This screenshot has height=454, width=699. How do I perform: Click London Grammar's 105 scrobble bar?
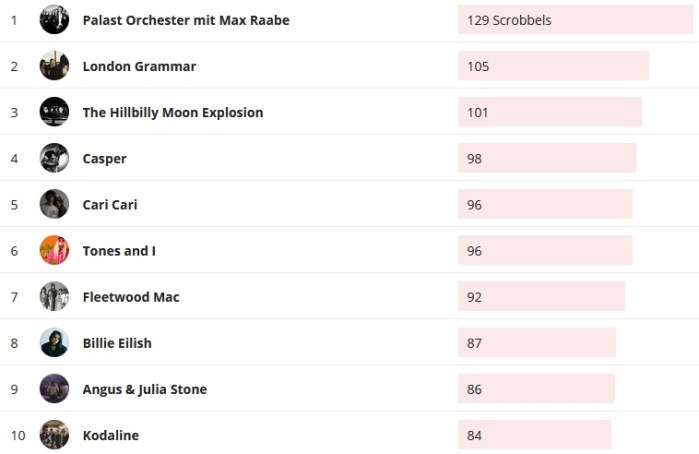pos(553,66)
